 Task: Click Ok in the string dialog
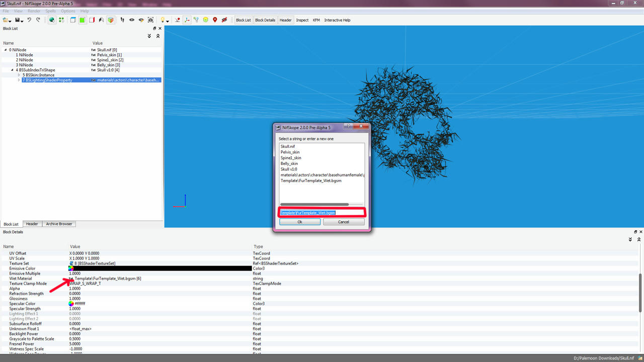[300, 222]
